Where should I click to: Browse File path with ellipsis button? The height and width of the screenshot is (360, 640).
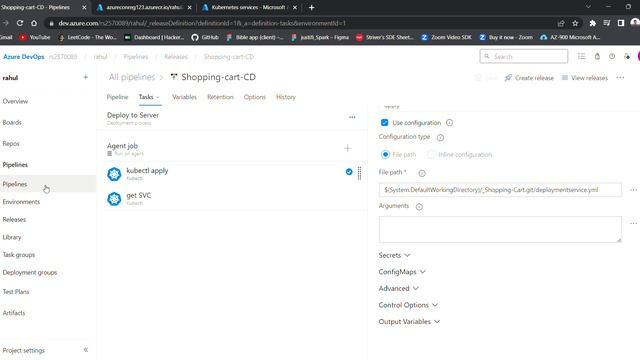tap(633, 190)
